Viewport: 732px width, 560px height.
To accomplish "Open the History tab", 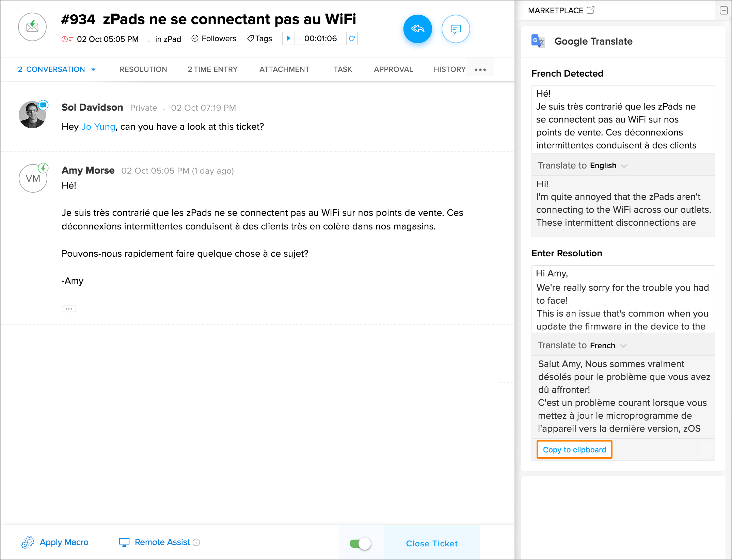I will pos(449,69).
